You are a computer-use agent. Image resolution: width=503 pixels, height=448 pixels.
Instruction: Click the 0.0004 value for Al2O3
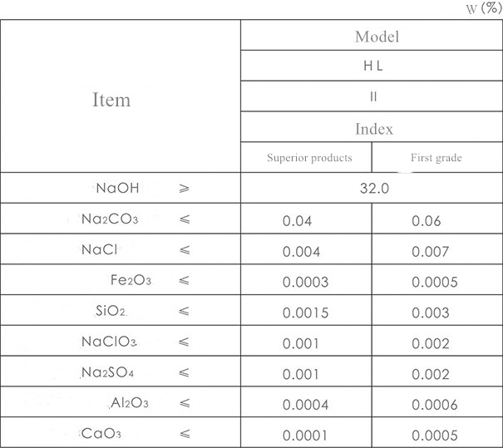click(x=305, y=405)
